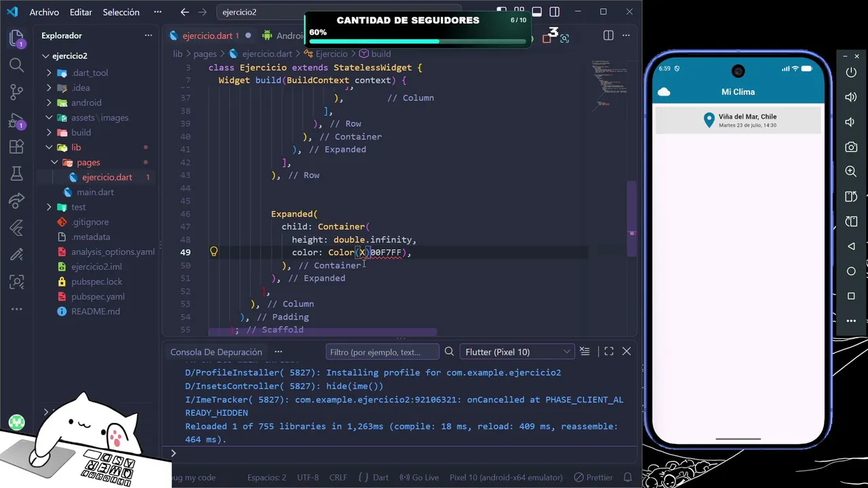This screenshot has height=488, width=868.
Task: Change indentation via Espacios: 2
Action: click(267, 477)
